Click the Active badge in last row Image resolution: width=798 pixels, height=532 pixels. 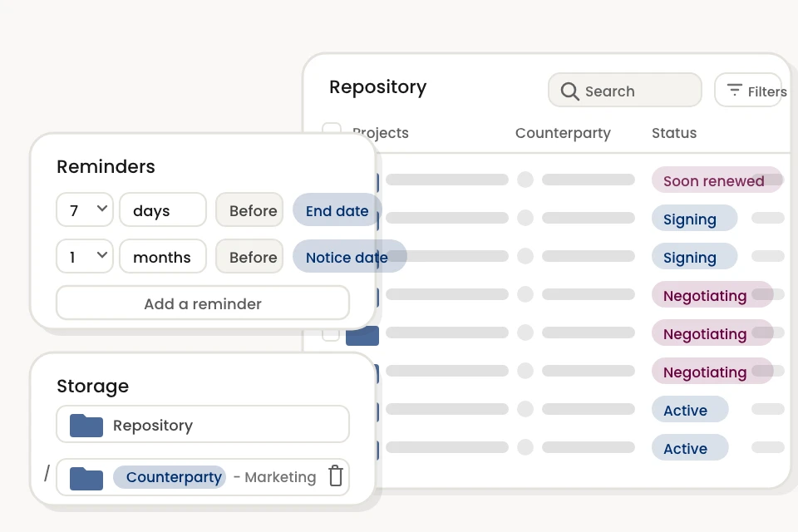click(690, 448)
